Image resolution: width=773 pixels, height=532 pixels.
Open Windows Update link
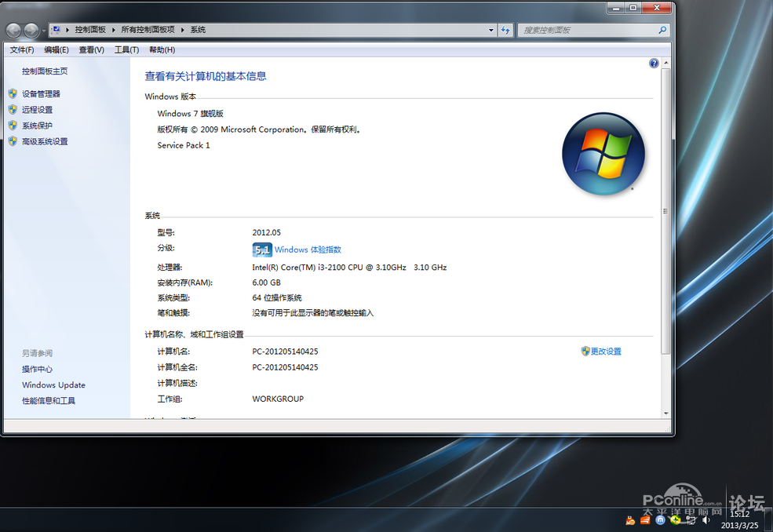pos(53,384)
